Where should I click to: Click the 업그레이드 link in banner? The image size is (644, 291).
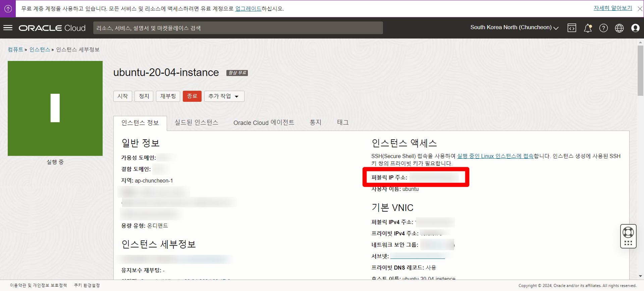248,9
